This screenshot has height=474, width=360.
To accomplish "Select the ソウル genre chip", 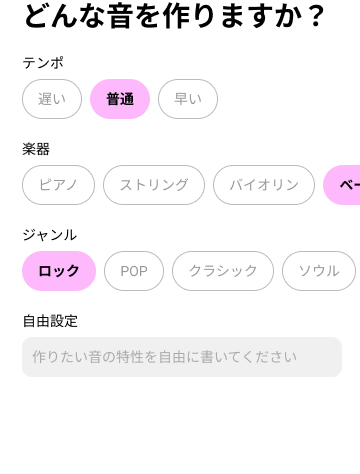I will tap(319, 271).
